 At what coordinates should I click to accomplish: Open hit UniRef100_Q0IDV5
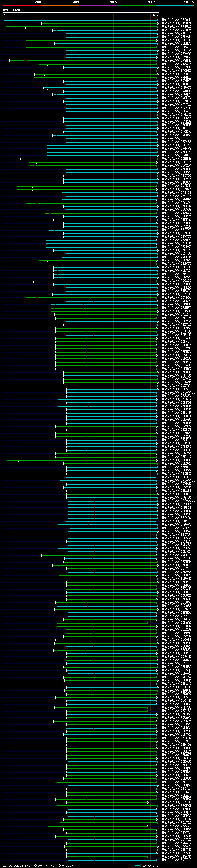(177, 30)
